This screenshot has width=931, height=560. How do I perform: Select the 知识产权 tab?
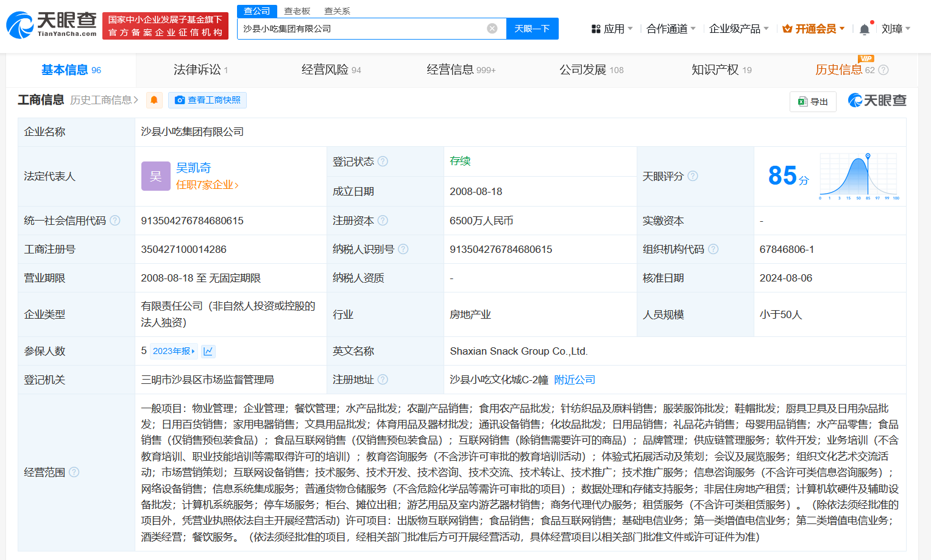click(721, 70)
